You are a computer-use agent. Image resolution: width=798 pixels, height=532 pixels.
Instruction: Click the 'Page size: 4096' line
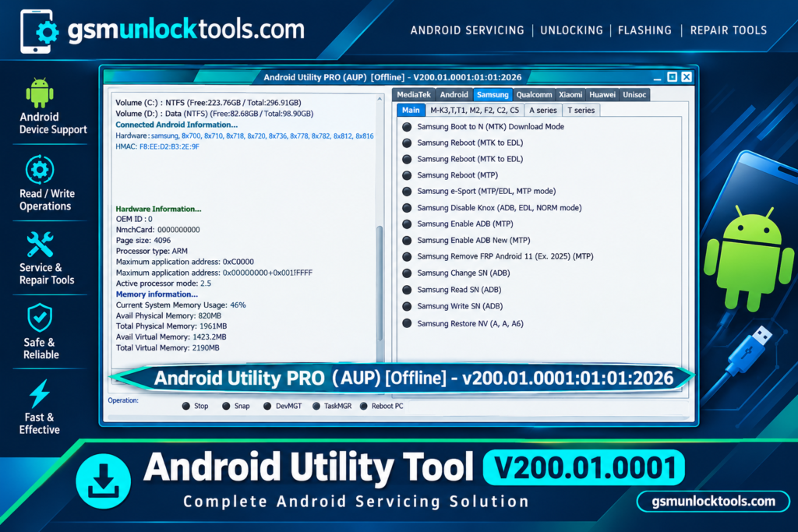(143, 241)
